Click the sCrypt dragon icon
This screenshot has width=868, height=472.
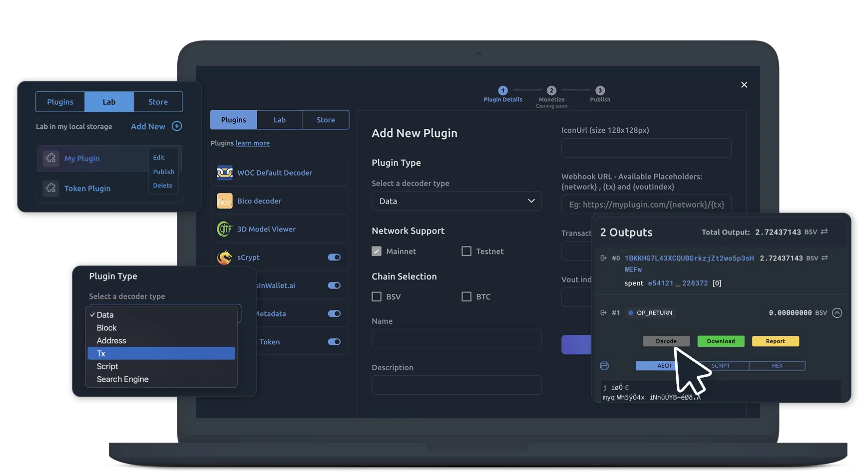coord(224,257)
